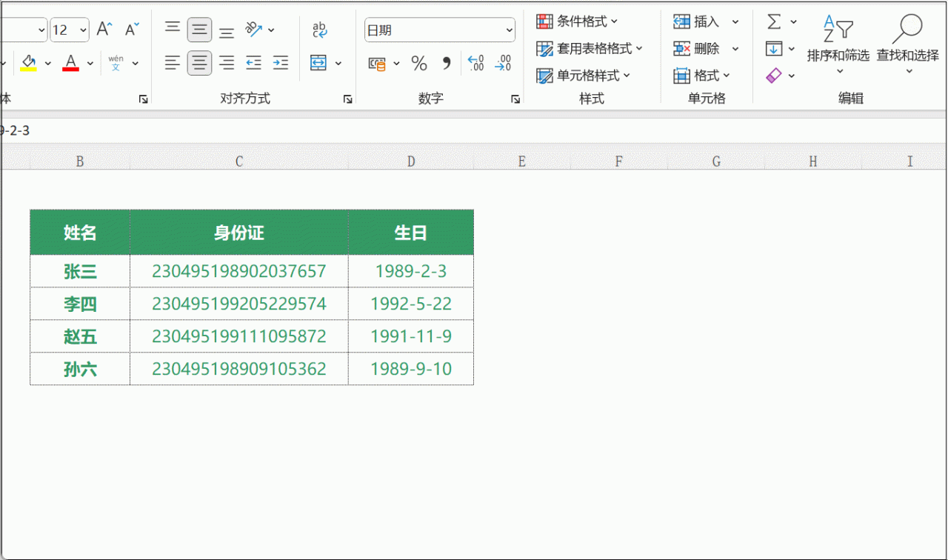Open the 删除 dropdown arrow
The image size is (948, 560).
[735, 48]
